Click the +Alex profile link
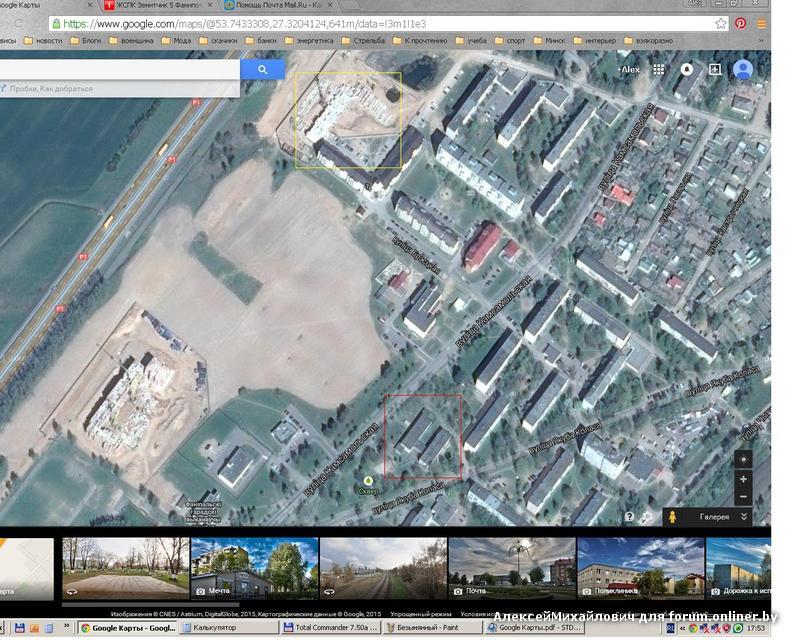The width and height of the screenshot is (800, 640). [x=629, y=69]
